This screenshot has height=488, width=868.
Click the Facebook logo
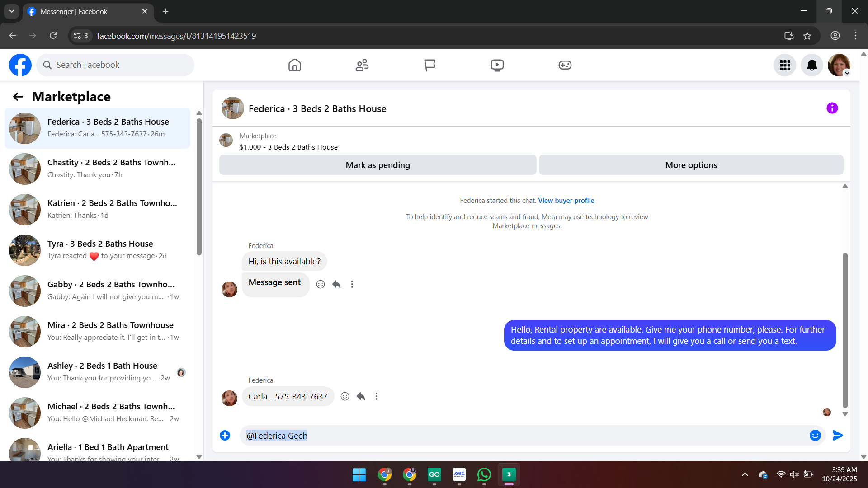[x=20, y=65]
